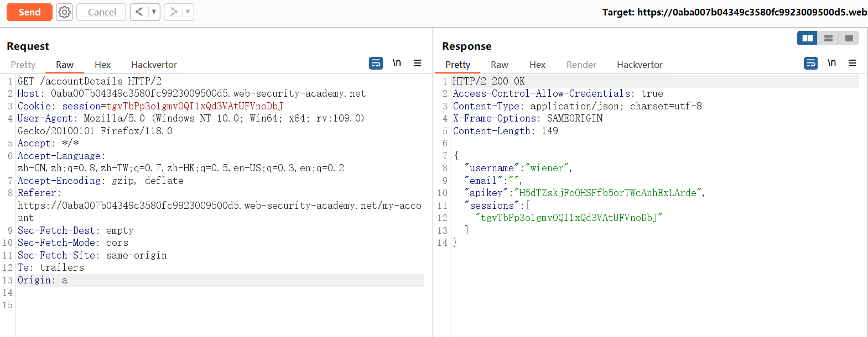Expand the back history dropdown arrow
This screenshot has width=868, height=337.
[154, 12]
